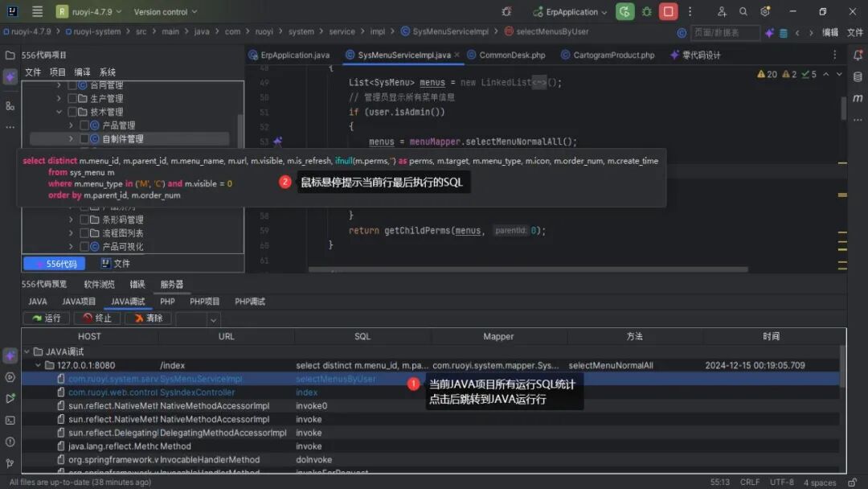Image resolution: width=868 pixels, height=489 pixels.
Task: Open the Git tool window icon
Action: [x=10, y=463]
